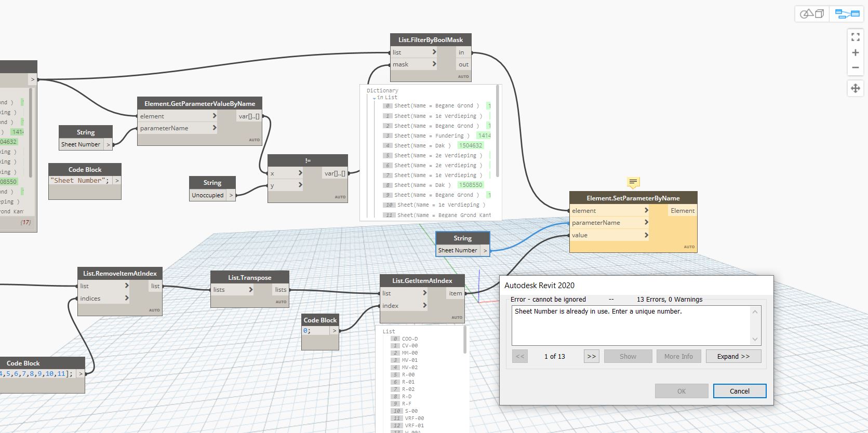The height and width of the screenshot is (433, 868).
Task: Click the Dictionary preview vertical scrollbar
Action: pyautogui.click(x=498, y=130)
